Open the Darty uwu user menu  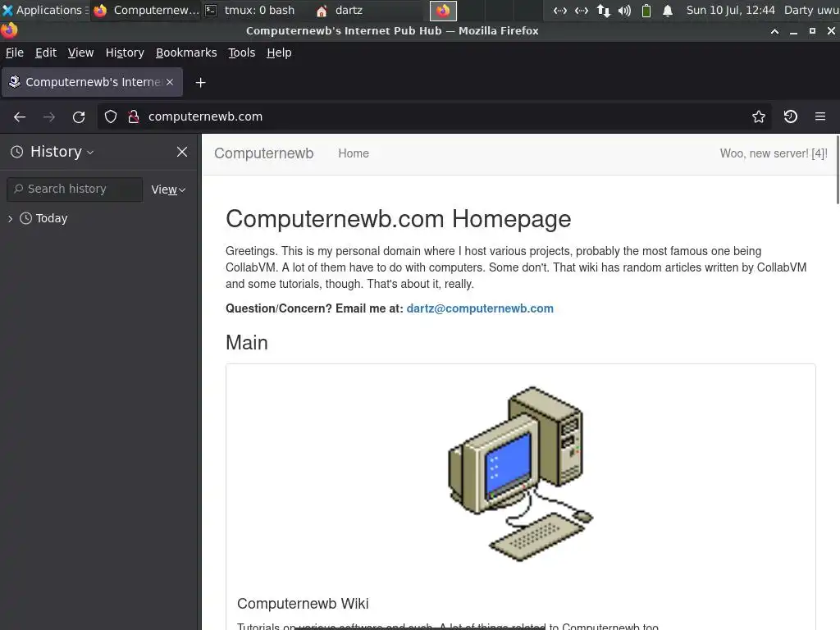point(811,10)
